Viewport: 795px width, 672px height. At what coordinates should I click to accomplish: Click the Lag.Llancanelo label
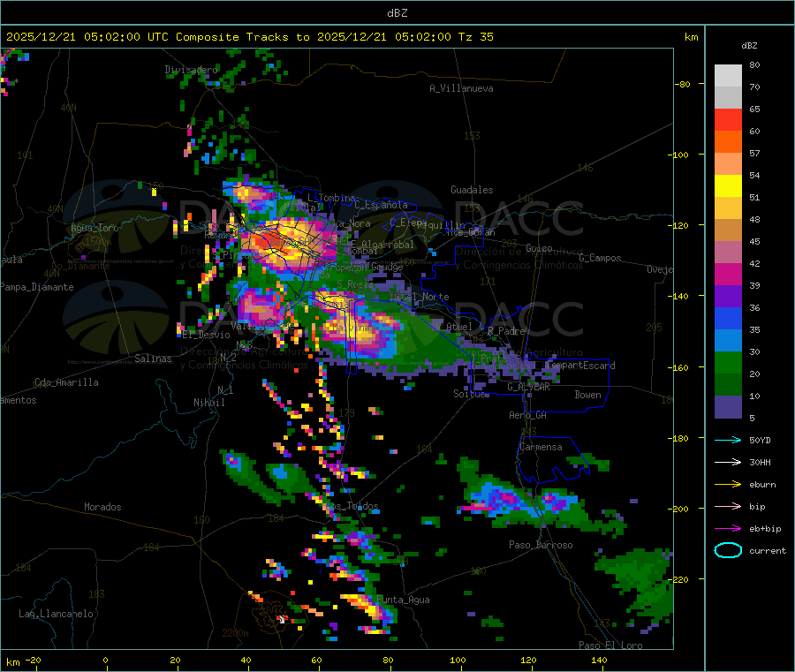[x=56, y=614]
